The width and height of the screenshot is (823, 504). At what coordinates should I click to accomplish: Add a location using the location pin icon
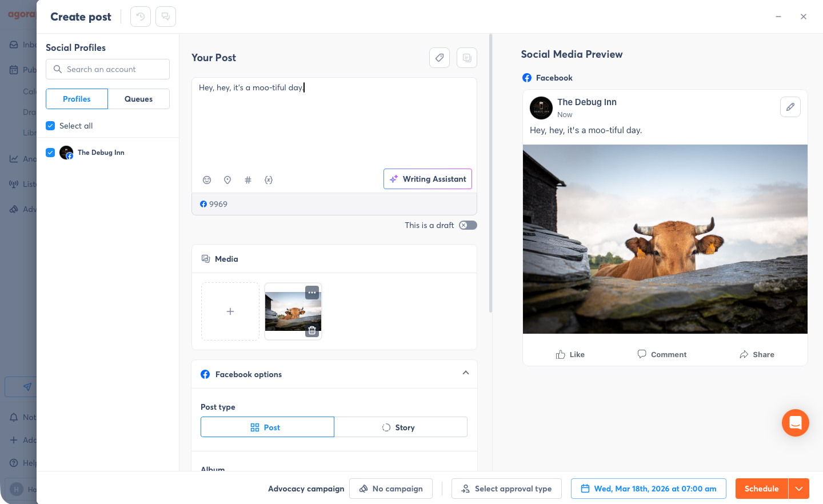227,179
